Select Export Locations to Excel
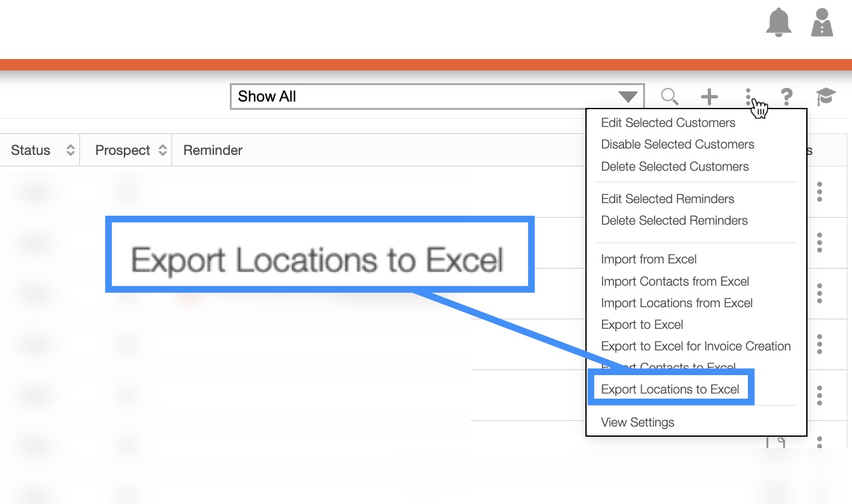Screen dimensions: 852x504 [670, 389]
